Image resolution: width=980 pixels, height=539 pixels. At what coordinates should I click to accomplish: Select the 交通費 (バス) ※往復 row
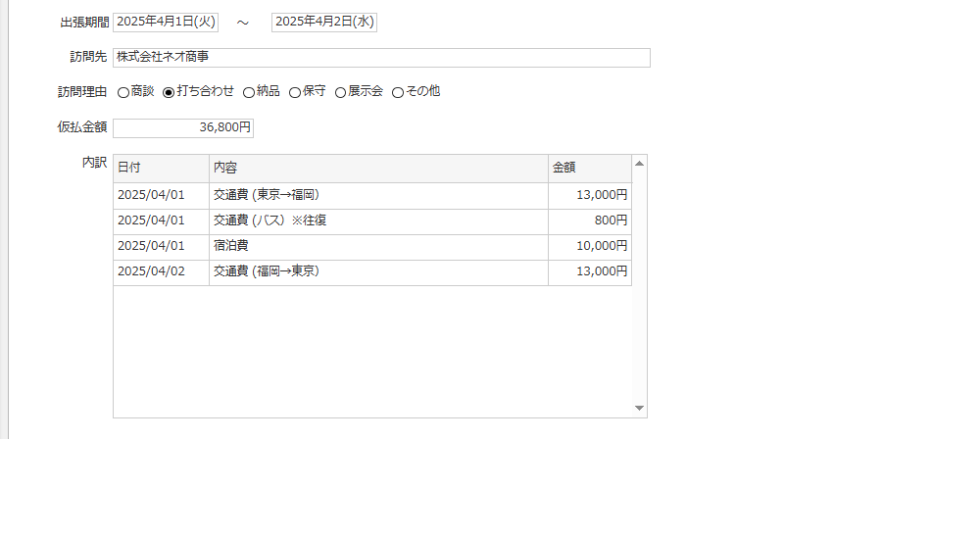(x=378, y=220)
